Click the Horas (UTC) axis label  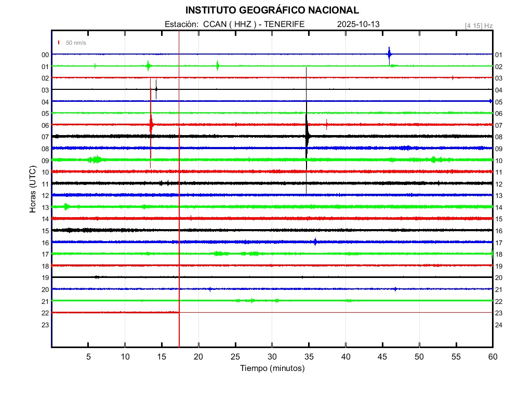tap(33, 189)
